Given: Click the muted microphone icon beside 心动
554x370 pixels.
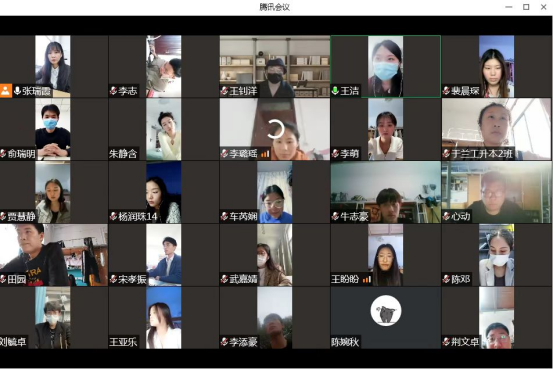Looking at the screenshot, I should tap(446, 216).
